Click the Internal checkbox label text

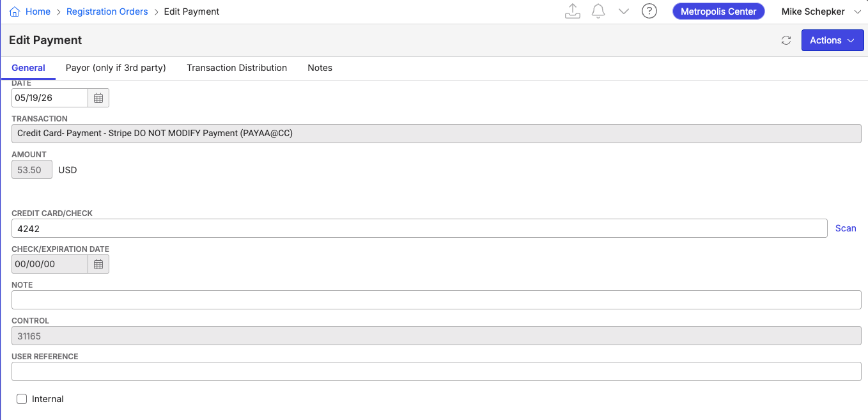[48, 399]
